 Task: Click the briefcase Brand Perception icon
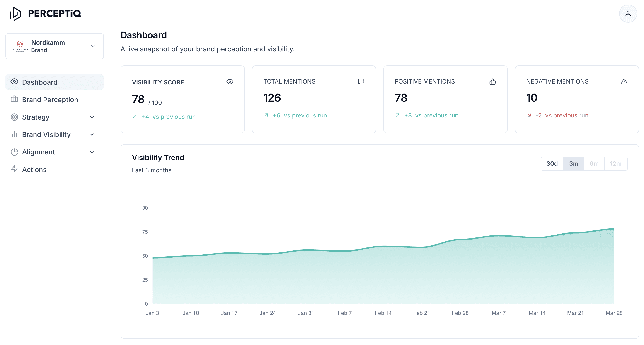14,99
